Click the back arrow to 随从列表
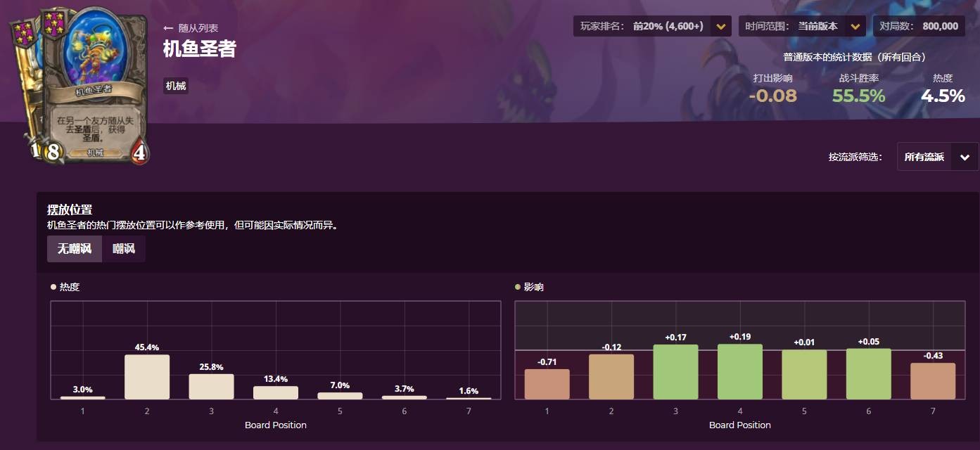 pos(168,28)
